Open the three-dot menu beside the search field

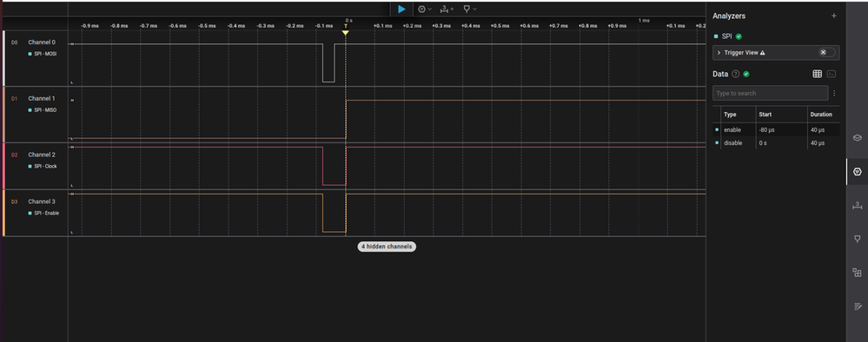pyautogui.click(x=833, y=93)
